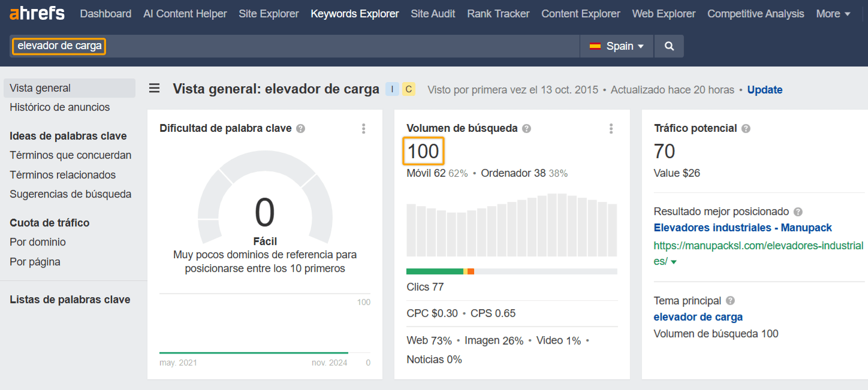Open the three-dot menu on Volumen de búsqueda
The height and width of the screenshot is (390, 868).
click(x=611, y=128)
